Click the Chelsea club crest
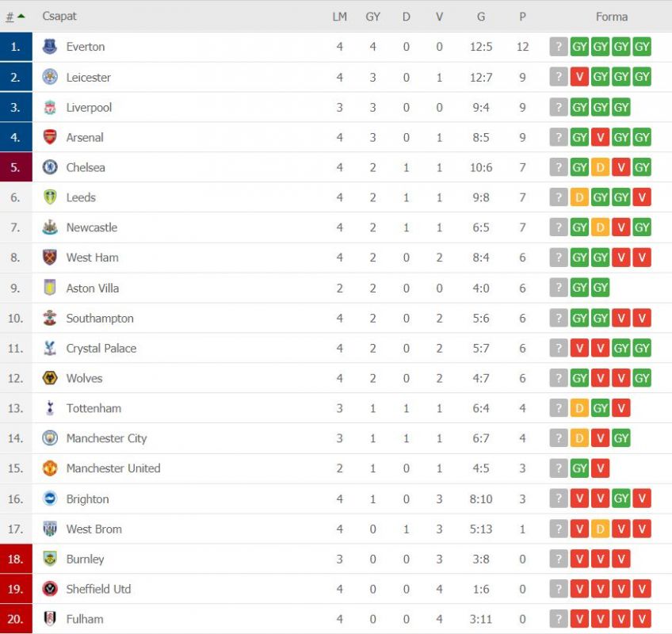The image size is (672, 634). [50, 167]
